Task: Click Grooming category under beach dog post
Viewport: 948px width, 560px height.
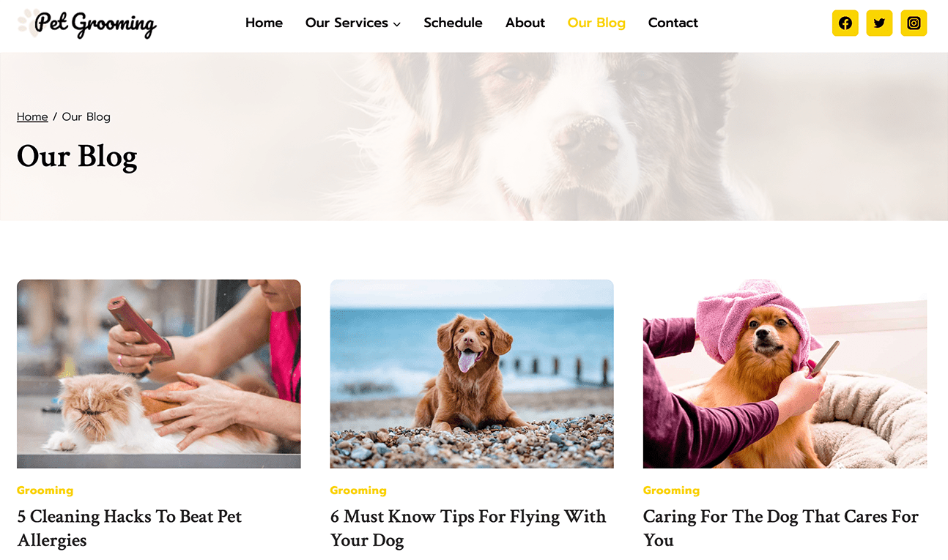Action: coord(358,490)
